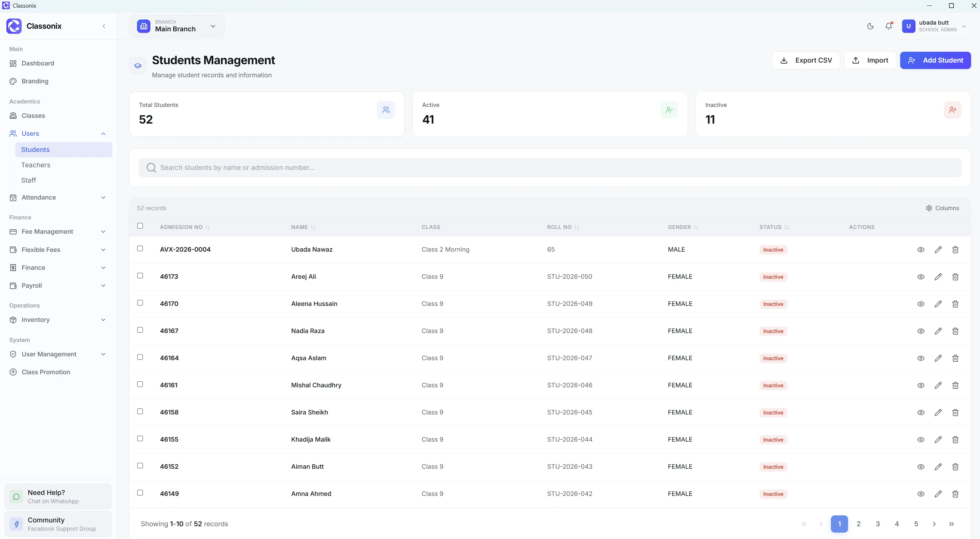Go to the last page with the double arrow
The width and height of the screenshot is (980, 539).
click(x=951, y=524)
